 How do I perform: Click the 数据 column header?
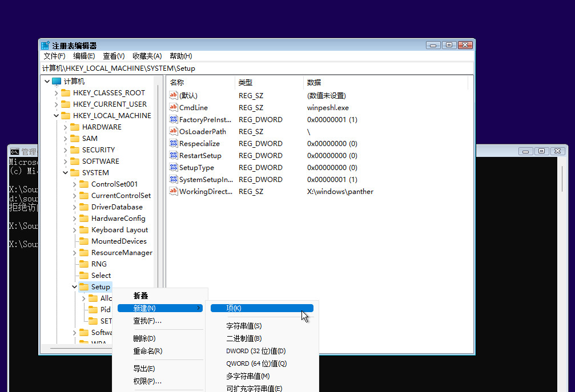(x=386, y=82)
